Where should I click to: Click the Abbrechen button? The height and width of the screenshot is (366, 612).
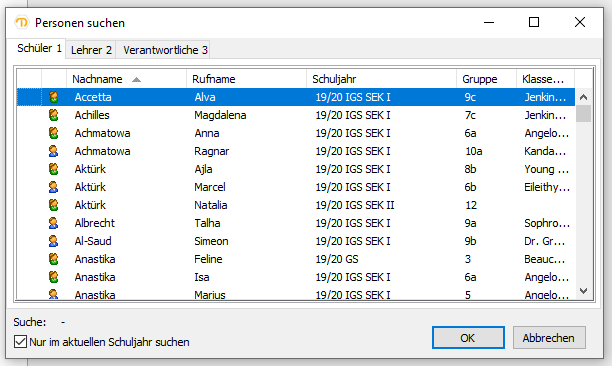click(549, 338)
